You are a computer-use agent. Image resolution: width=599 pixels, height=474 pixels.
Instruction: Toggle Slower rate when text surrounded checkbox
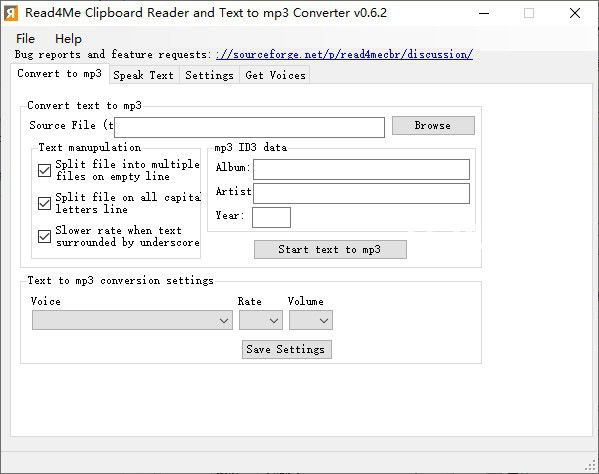44,236
